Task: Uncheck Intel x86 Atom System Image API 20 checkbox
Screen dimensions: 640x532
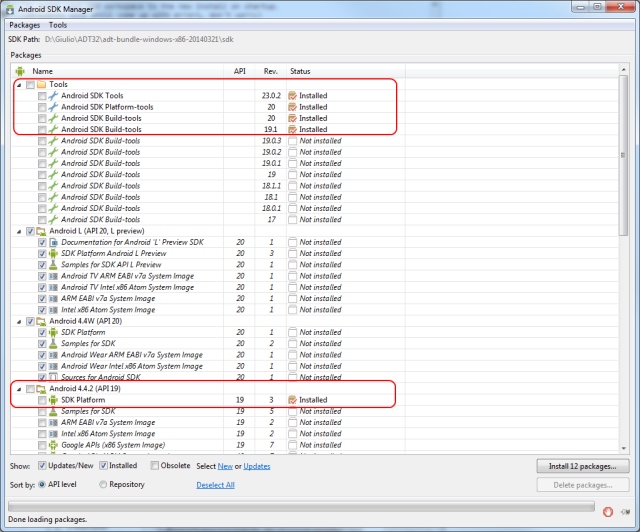Action: click(x=42, y=310)
